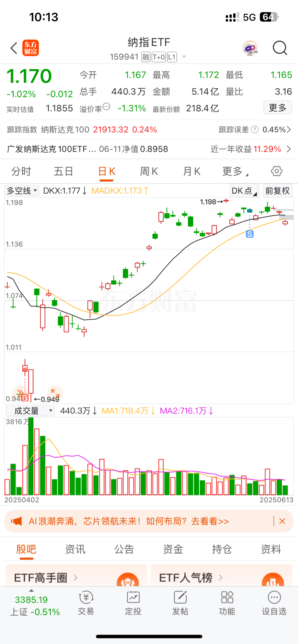This screenshot has width=298, height=644.
Task: Switch to the 五日 tab
Action: 64,171
